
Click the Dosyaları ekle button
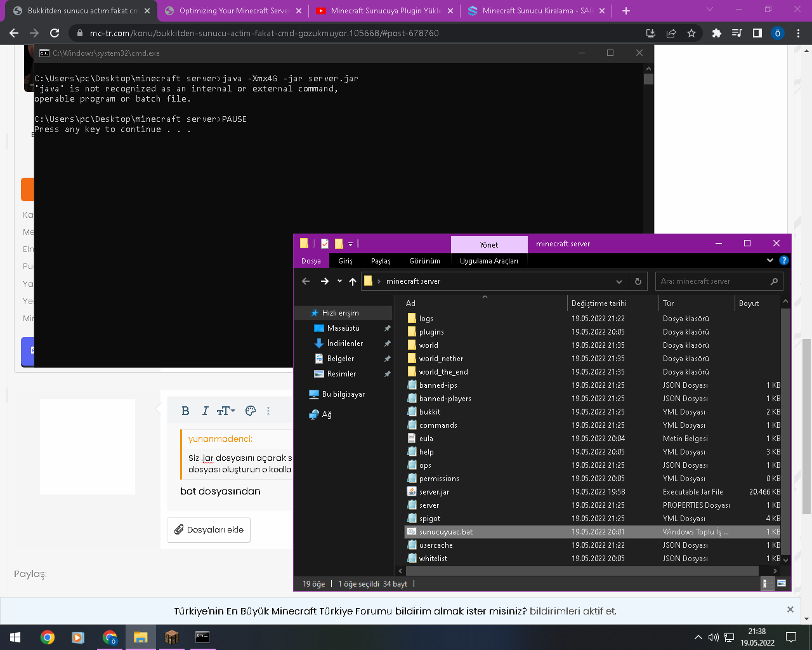[209, 530]
